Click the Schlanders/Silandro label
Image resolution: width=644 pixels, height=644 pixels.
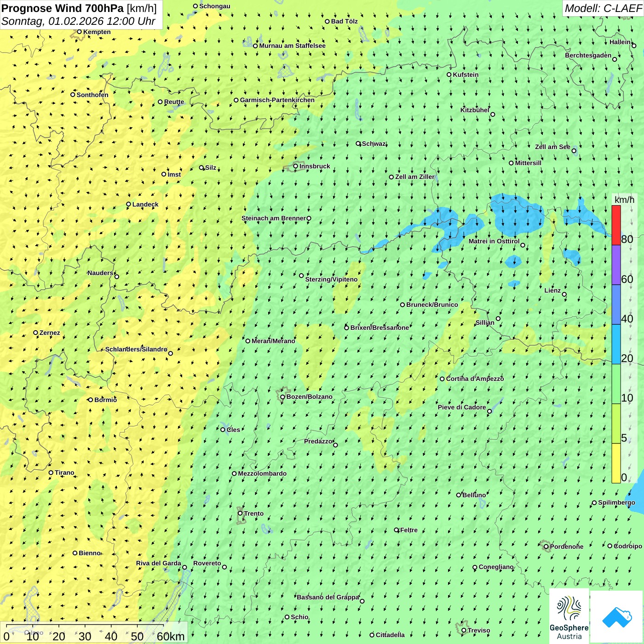(136, 349)
